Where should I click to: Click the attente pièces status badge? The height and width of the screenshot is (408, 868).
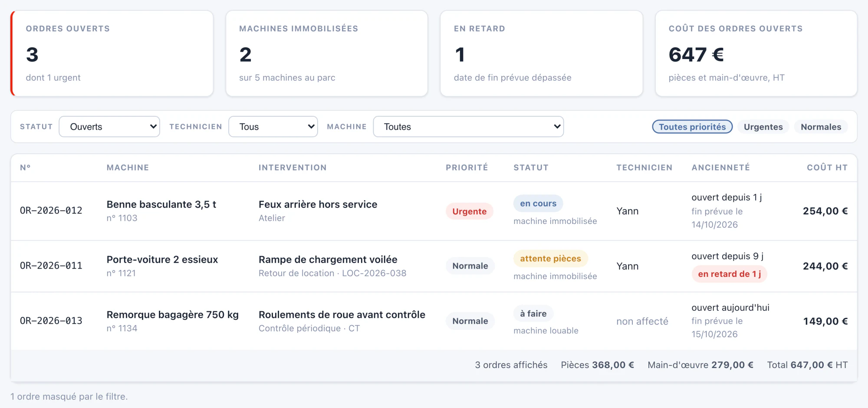550,259
